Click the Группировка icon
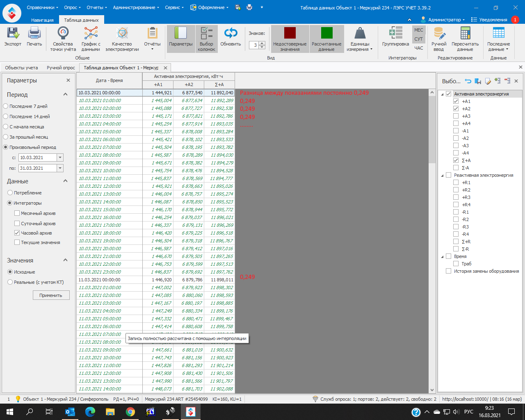The image size is (525, 420). [x=395, y=33]
